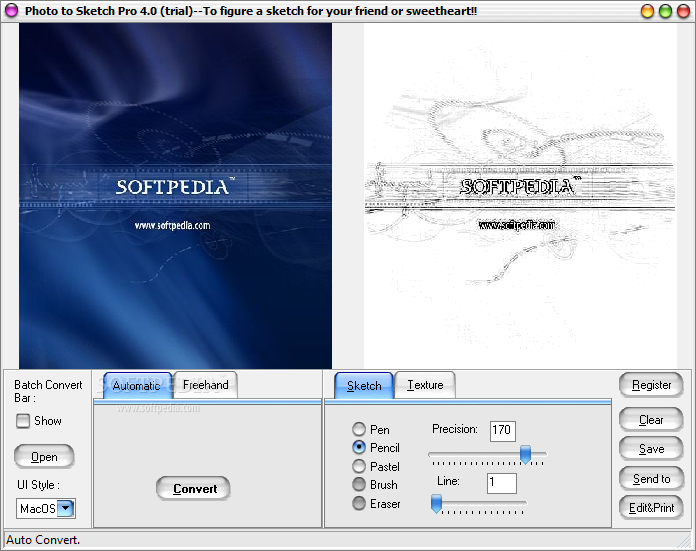The height and width of the screenshot is (551, 696).
Task: Click the green maximize window button
Action: 665,11
